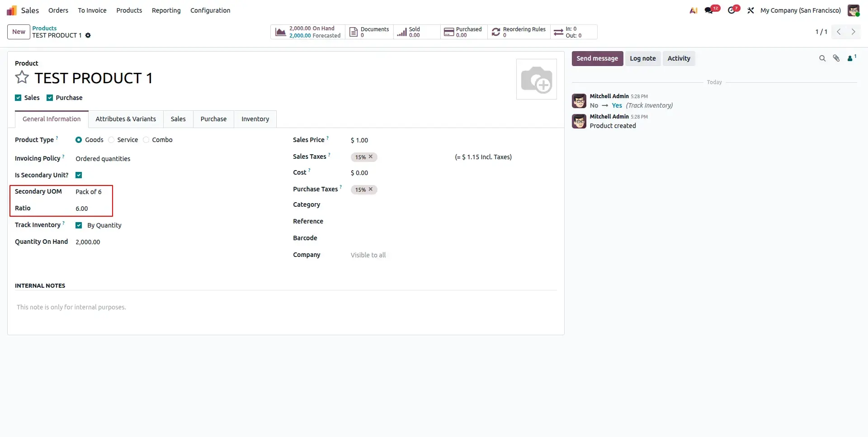Viewport: 868px width, 437px height.
Task: Open the Sales app home icon
Action: point(12,10)
